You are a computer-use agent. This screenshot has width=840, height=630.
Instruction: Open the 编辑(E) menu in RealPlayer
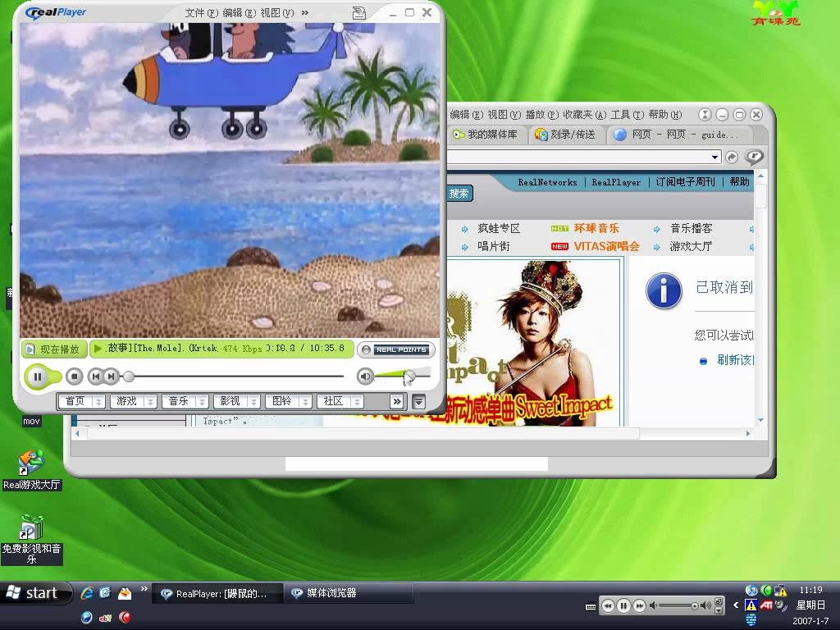[239, 13]
